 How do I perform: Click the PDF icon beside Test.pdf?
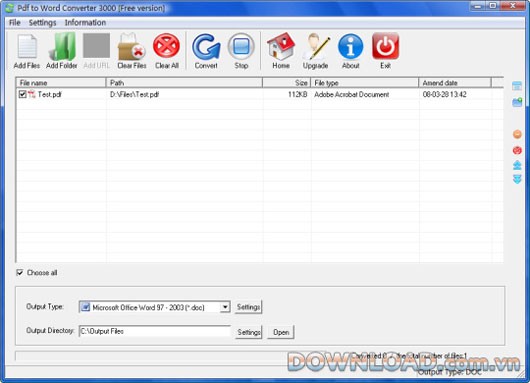[32, 94]
